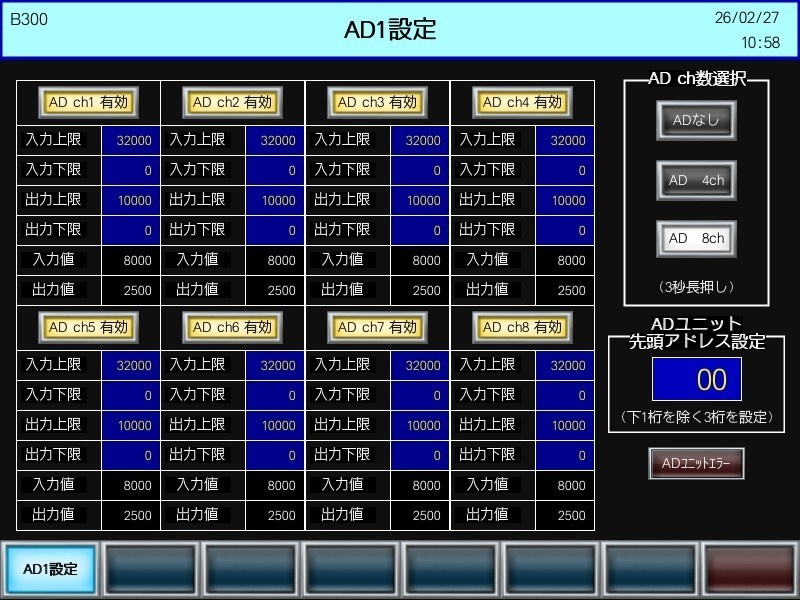The width and height of the screenshot is (800, 600).
Task: Click the 26/02/27 date display
Action: (x=747, y=18)
